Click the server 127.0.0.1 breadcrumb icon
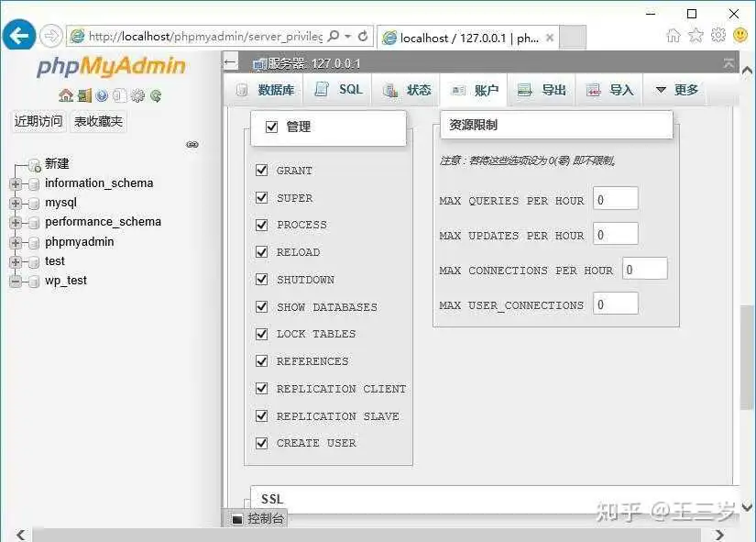Image resolution: width=756 pixels, height=542 pixels. click(x=259, y=63)
